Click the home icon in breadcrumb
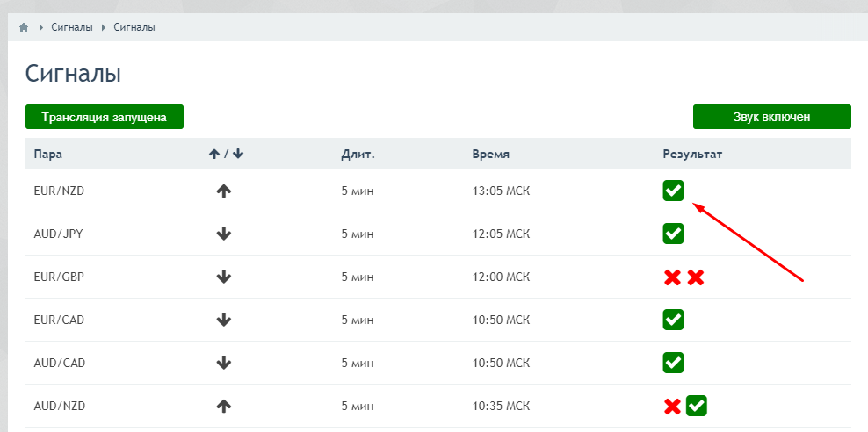 (24, 27)
